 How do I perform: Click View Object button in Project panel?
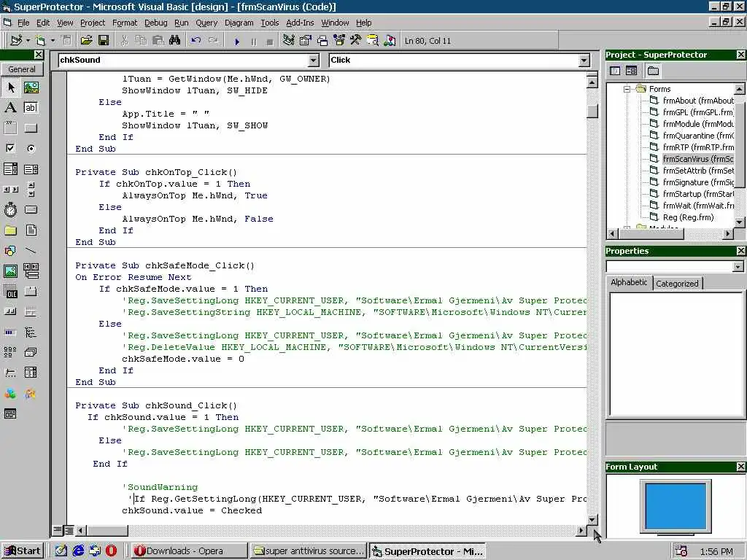631,71
